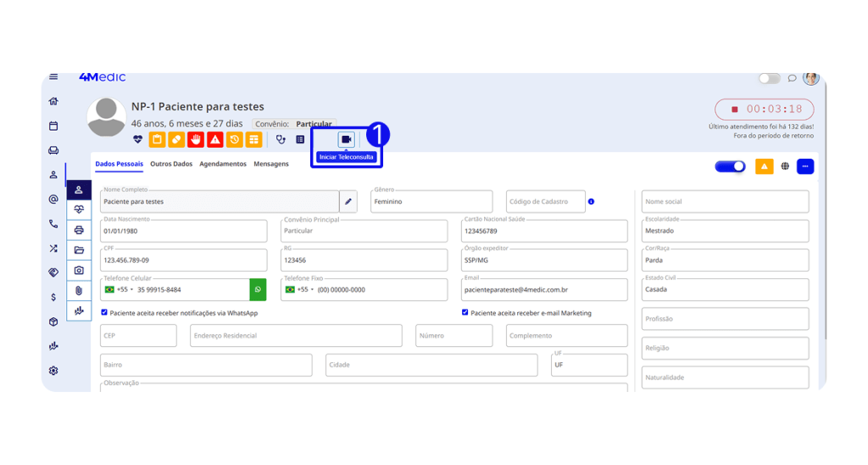868x465 pixels.
Task: Start teleconsultation with the video camera icon
Action: (346, 139)
